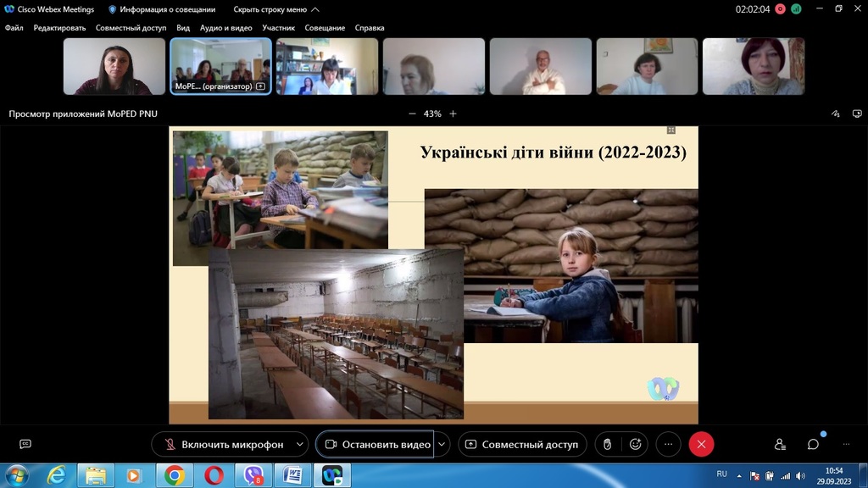This screenshot has height=488, width=868.
Task: Open the Аудио и видео menu
Action: click(225, 28)
